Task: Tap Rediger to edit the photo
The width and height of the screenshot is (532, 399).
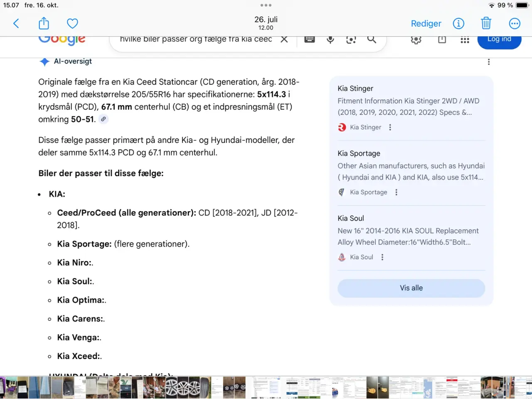Action: tap(426, 24)
